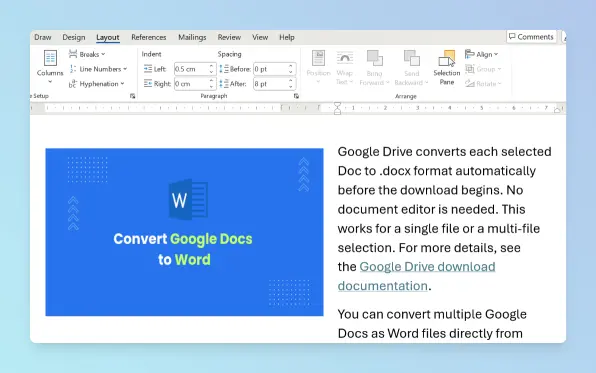Image resolution: width=596 pixels, height=373 pixels.
Task: Expand the Bring Forward arrow
Action: 387,83
